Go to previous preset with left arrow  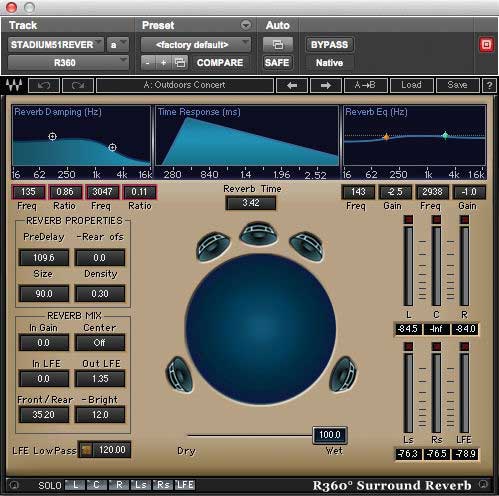292,85
